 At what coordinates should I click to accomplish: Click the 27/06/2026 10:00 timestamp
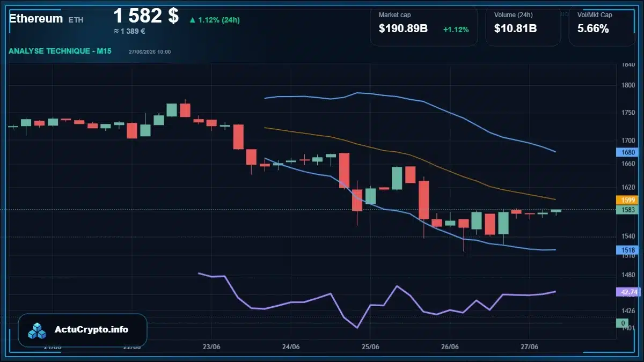(x=150, y=52)
